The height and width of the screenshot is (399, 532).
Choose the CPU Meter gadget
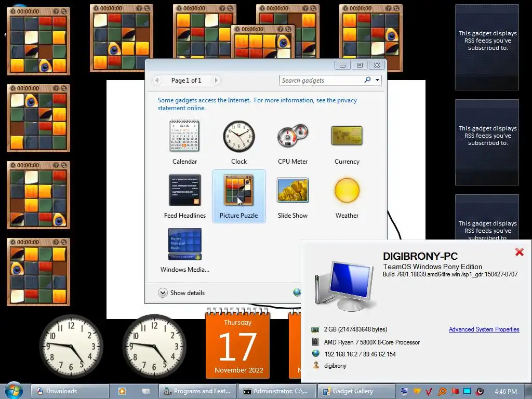point(292,136)
